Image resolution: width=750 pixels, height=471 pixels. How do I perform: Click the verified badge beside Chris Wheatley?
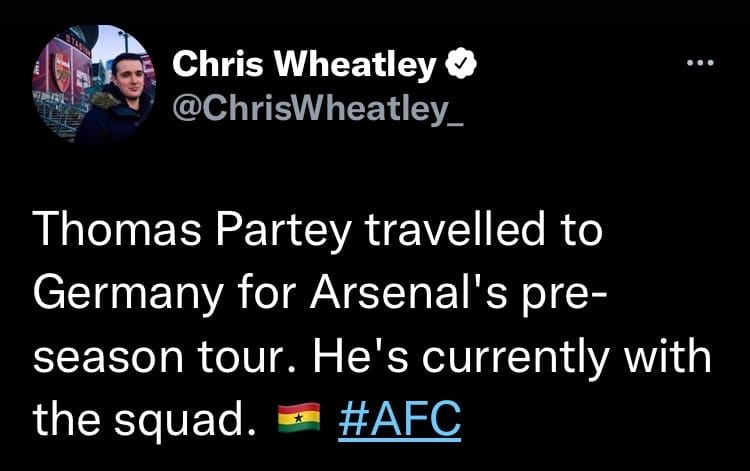(457, 66)
